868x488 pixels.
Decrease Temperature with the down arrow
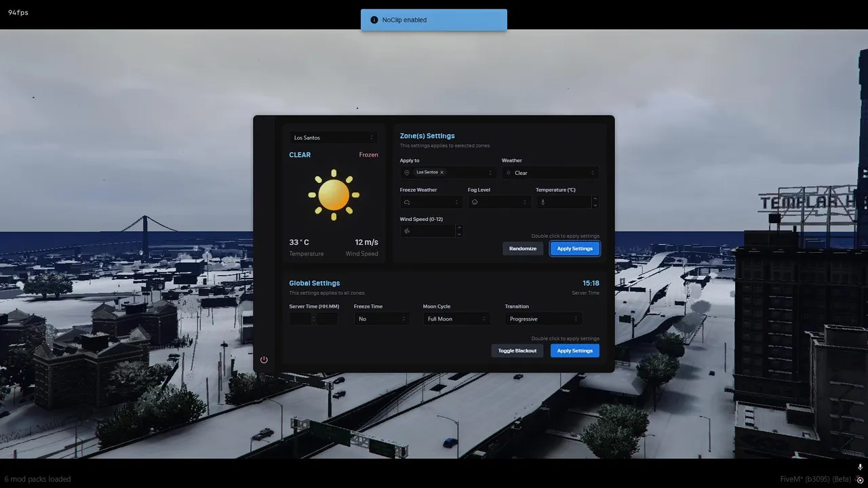[x=595, y=205]
